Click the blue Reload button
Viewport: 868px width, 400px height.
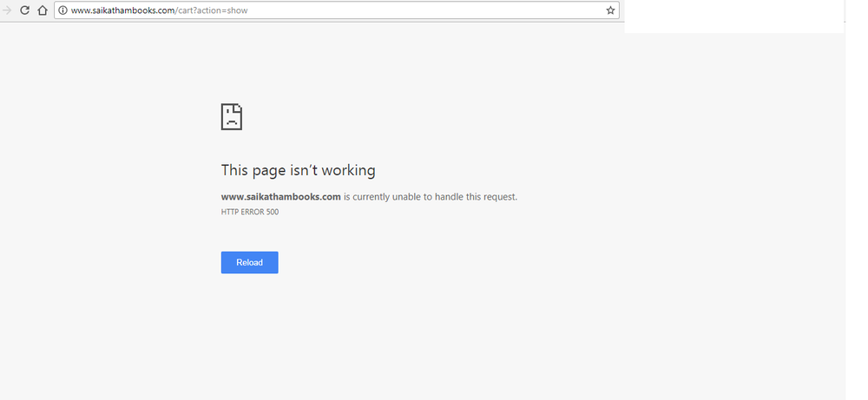point(250,262)
